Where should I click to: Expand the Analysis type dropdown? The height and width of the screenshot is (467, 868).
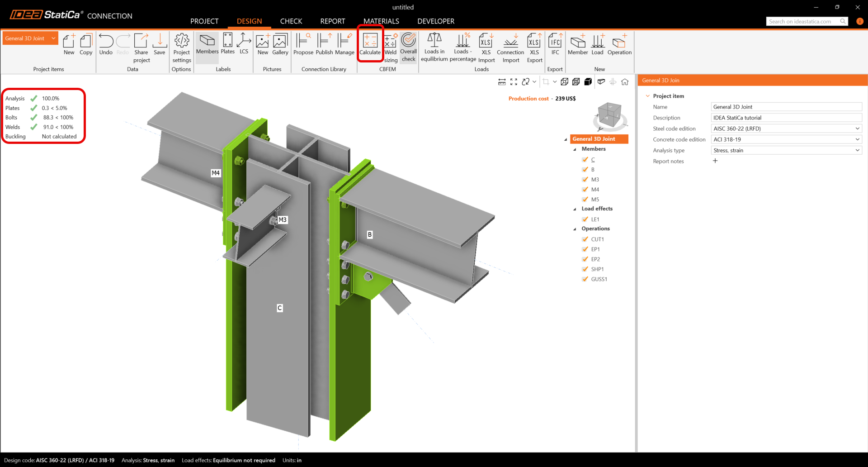pos(786,150)
